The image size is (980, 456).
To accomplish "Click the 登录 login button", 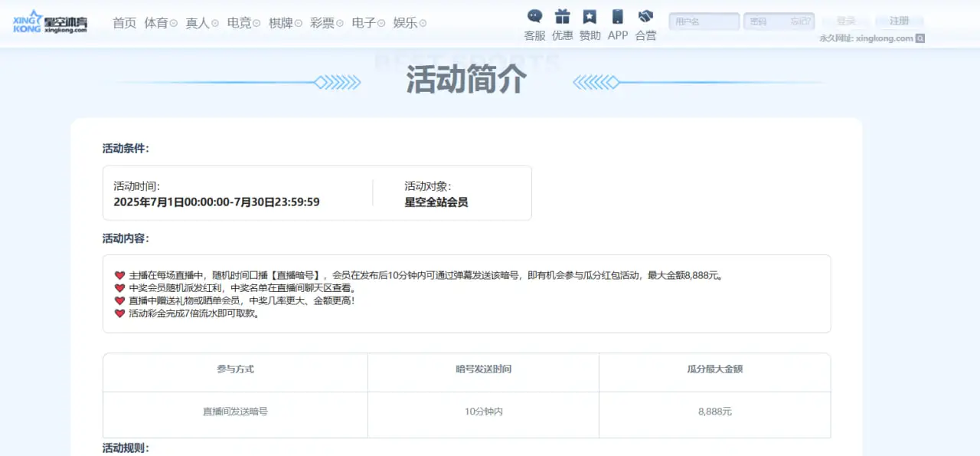I will coord(846,21).
